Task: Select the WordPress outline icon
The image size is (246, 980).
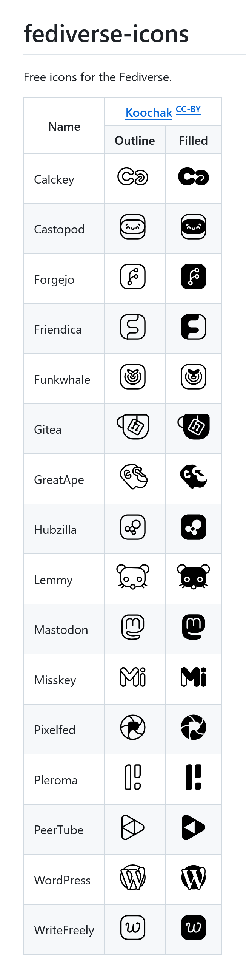Action: point(133,878)
